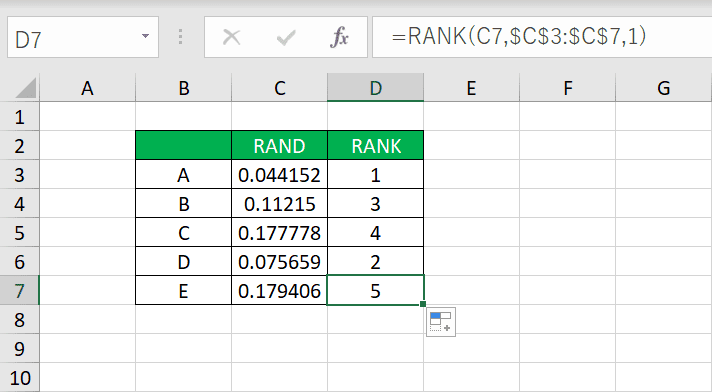Expand the Name Box dropdown arrow
Screen dimensions: 712x392
click(145, 36)
